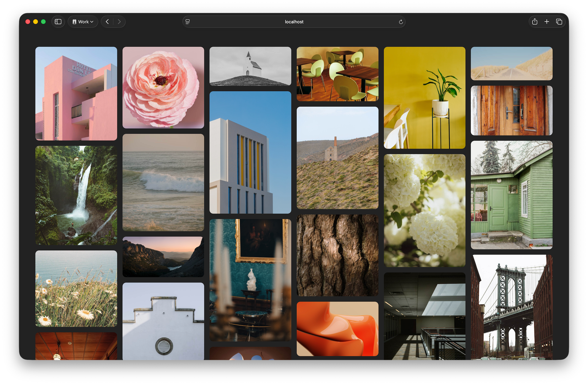View the Manhattan Bridge street photo

tap(512, 308)
